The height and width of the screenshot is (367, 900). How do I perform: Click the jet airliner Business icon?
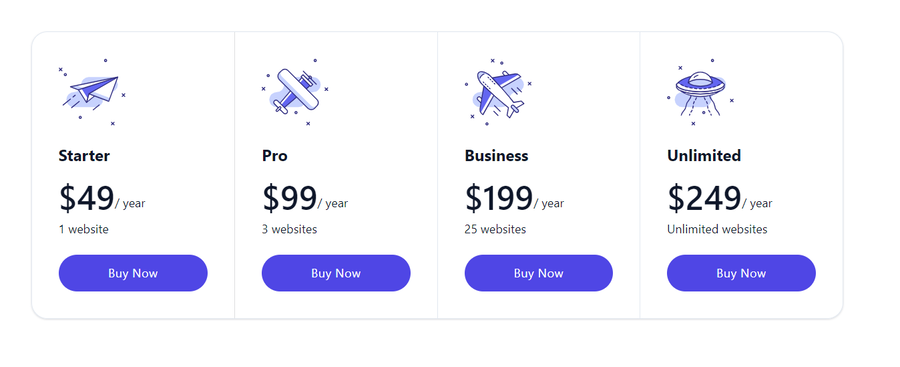click(498, 92)
